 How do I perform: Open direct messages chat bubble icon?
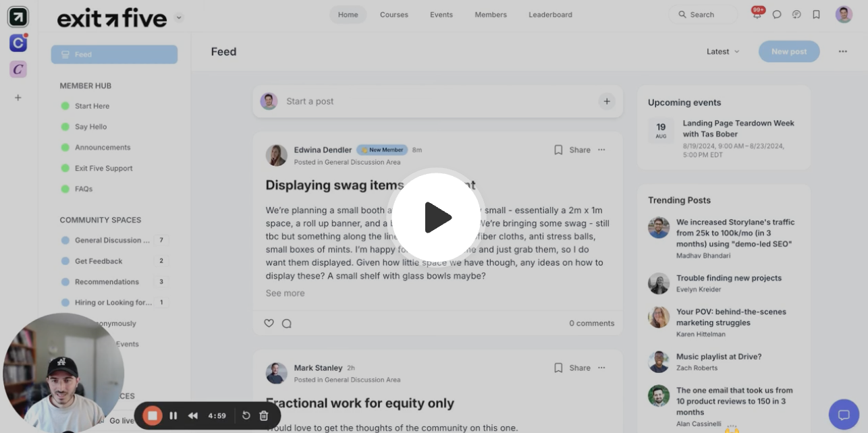[777, 14]
